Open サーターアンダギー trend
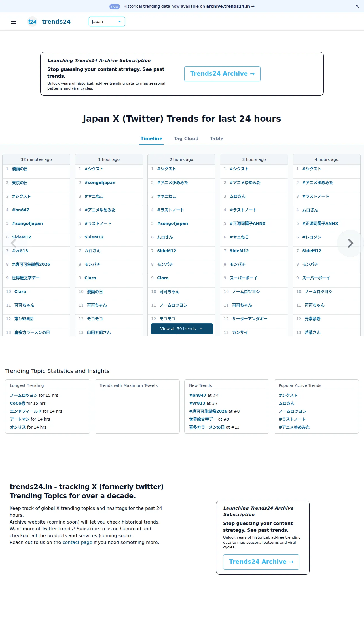 click(250, 319)
